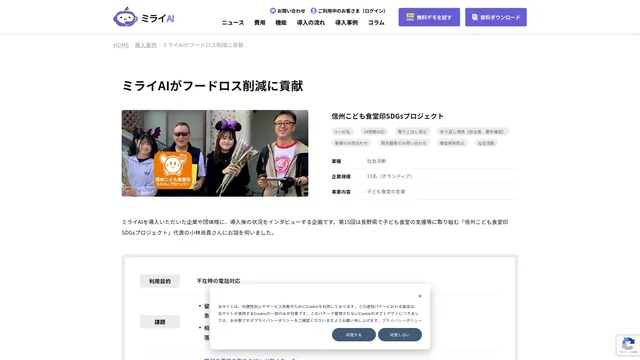Click the 無料デモを試す button

click(429, 17)
